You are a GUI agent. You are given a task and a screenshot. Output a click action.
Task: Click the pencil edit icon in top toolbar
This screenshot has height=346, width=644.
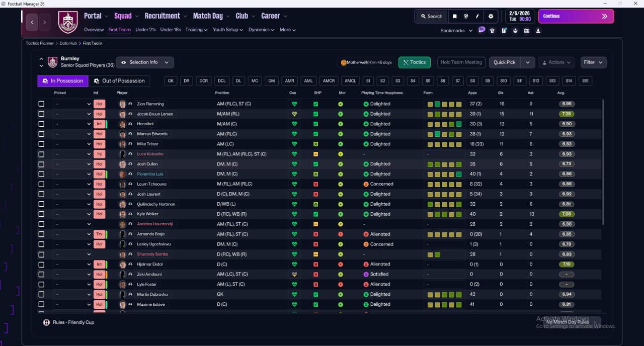coord(477,16)
